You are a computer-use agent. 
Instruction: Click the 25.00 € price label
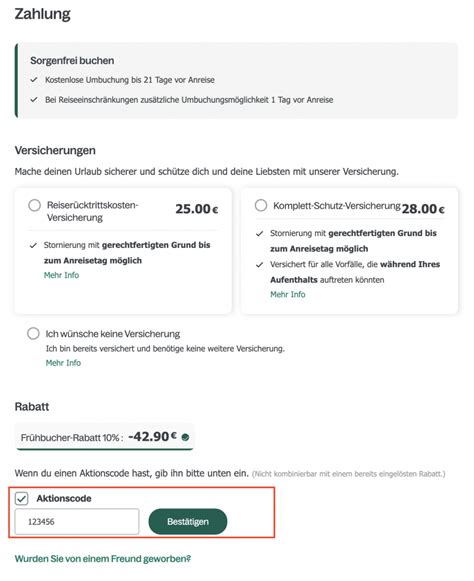pos(197,209)
